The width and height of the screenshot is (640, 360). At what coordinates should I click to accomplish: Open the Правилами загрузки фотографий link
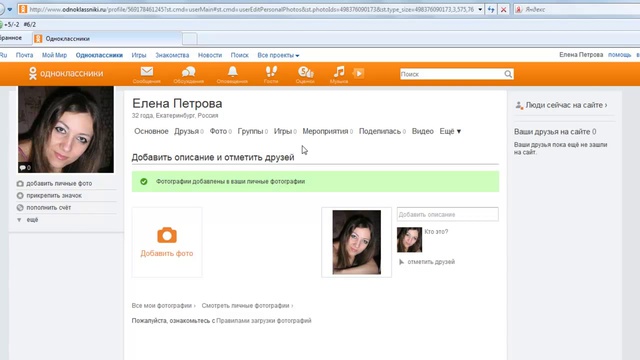pos(264,321)
